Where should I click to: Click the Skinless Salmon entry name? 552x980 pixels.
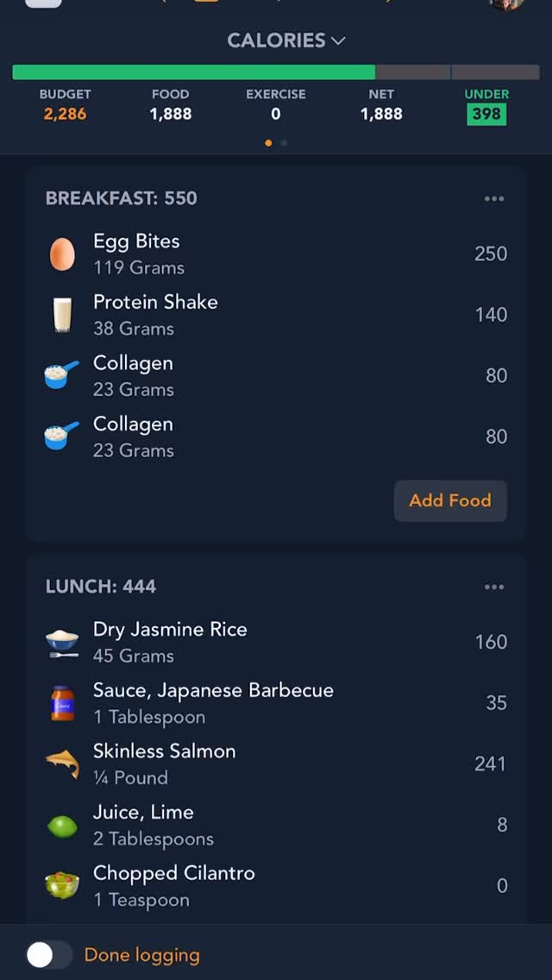click(164, 751)
